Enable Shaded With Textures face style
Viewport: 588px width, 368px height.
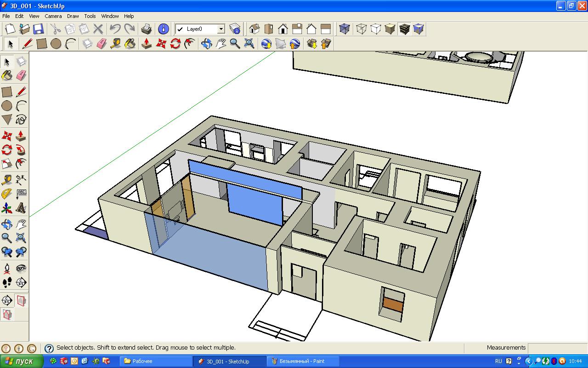[404, 29]
